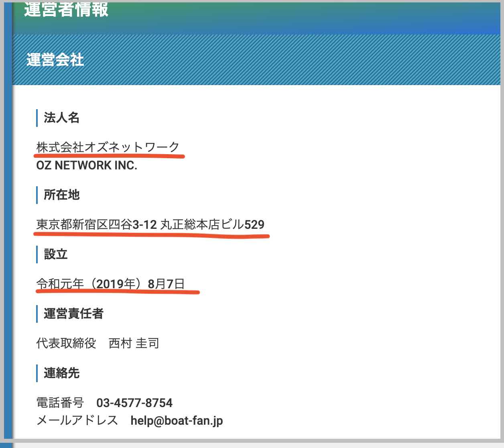Viewport: 504px width, 448px height.
Task: Select the 連絡先 heading
Action: (61, 373)
